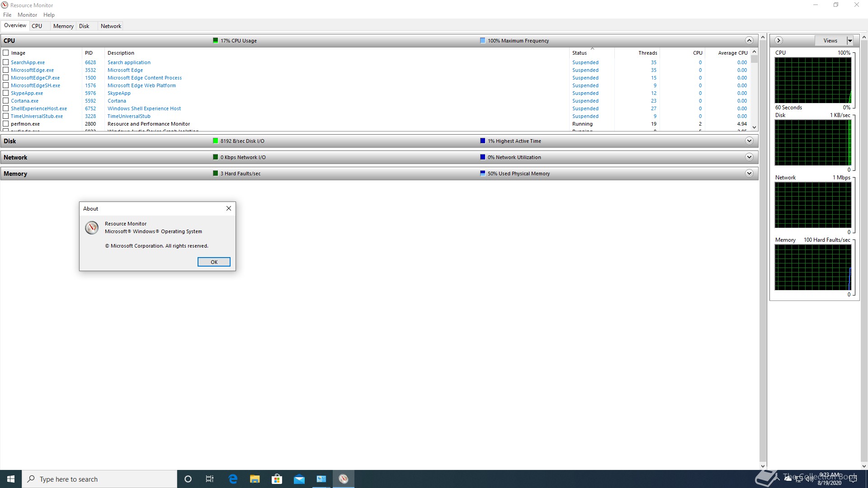Viewport: 868px width, 488px height.
Task: Launch Microsoft Store from taskbar
Action: point(277,479)
